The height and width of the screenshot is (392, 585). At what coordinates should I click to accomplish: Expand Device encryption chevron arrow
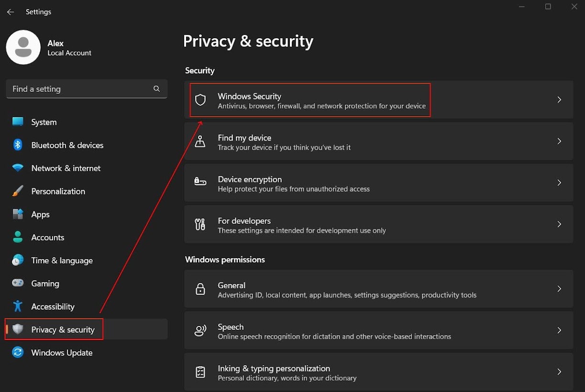559,183
